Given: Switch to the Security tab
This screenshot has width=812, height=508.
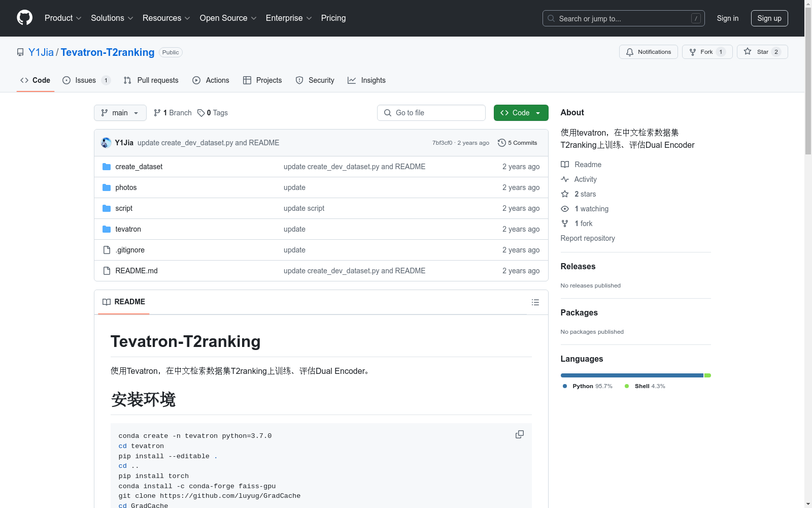Looking at the screenshot, I should click(x=315, y=80).
